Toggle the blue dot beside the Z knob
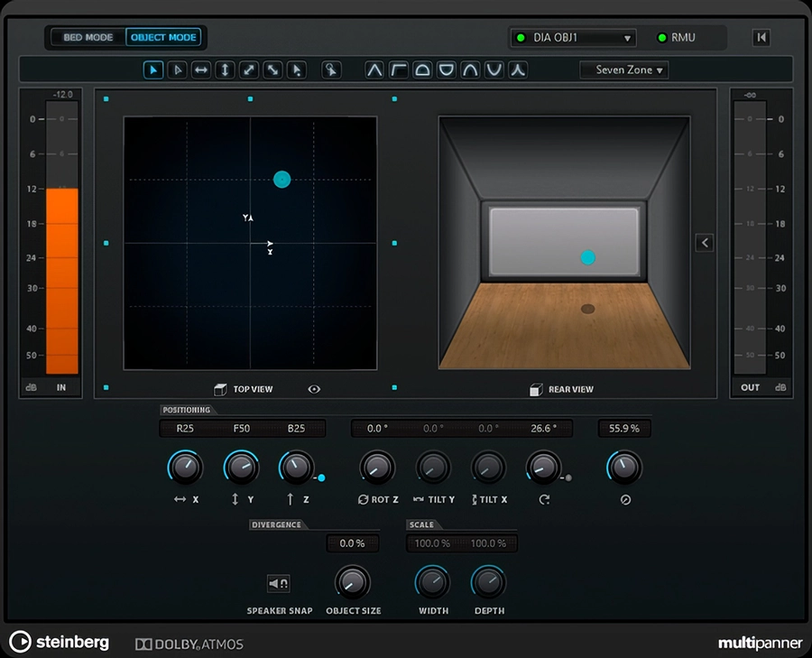Image resolution: width=812 pixels, height=658 pixels. point(321,477)
